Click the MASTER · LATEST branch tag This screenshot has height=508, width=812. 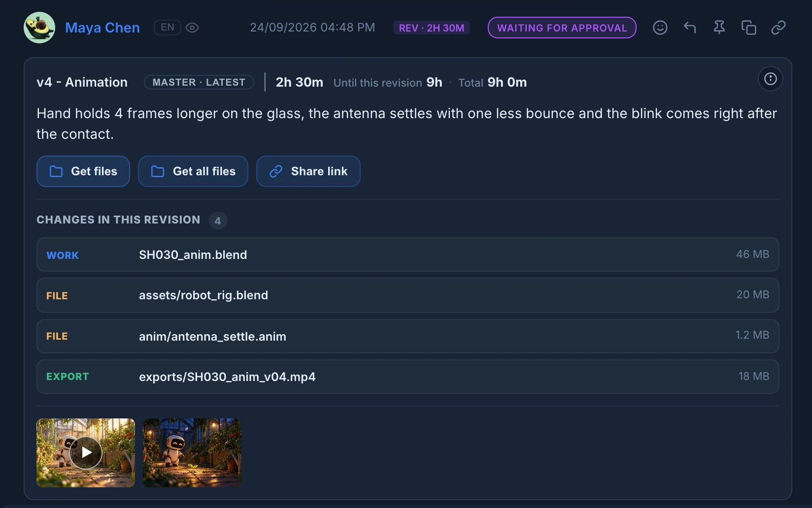[x=199, y=82]
